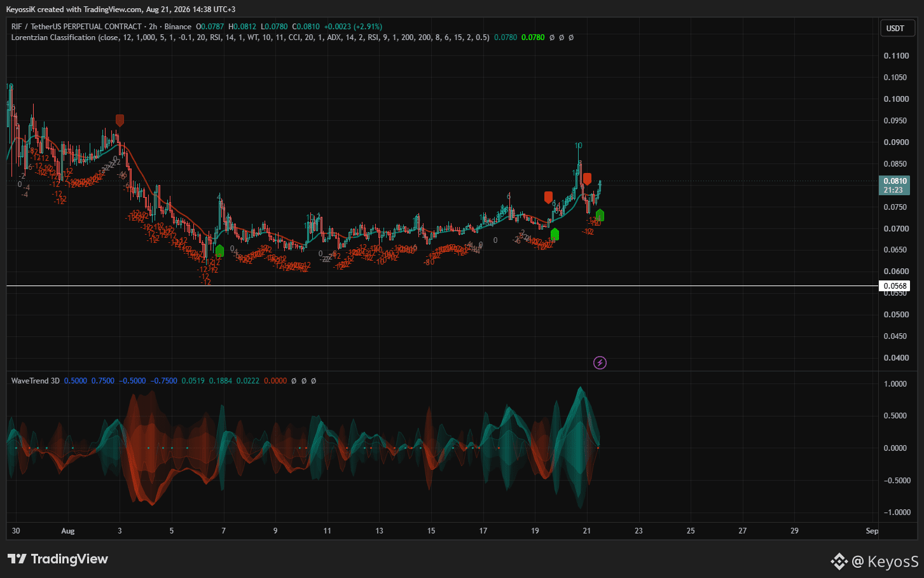This screenshot has width=924, height=578.
Task: Click the 0.0222 value in WaveTrend legend
Action: [x=248, y=381]
